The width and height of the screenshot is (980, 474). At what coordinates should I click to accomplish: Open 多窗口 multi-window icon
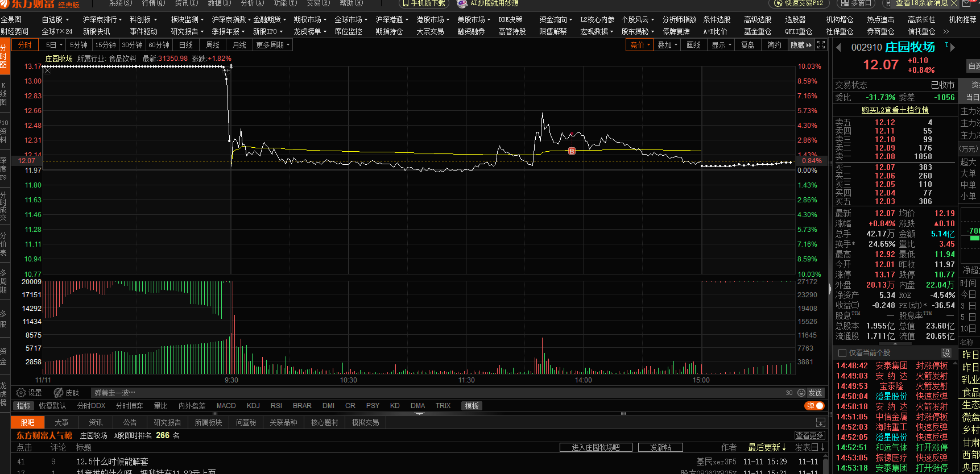point(855,3)
